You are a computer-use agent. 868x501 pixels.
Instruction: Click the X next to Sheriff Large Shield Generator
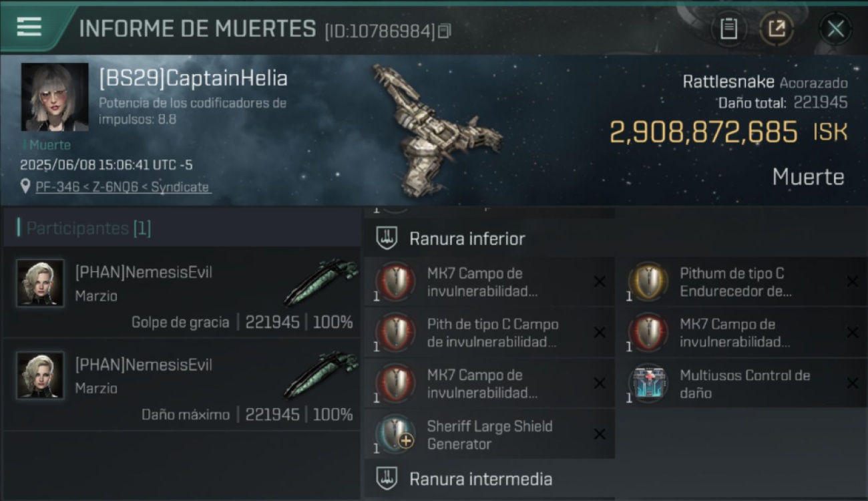(x=600, y=434)
